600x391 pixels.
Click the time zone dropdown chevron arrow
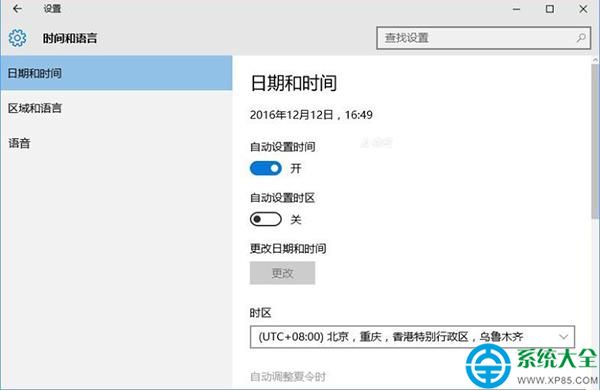[563, 337]
